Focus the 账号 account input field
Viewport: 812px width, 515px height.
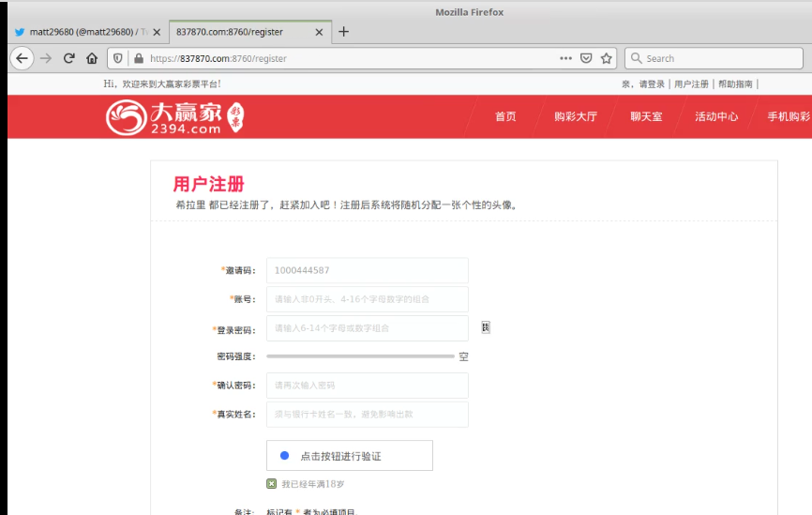(368, 299)
